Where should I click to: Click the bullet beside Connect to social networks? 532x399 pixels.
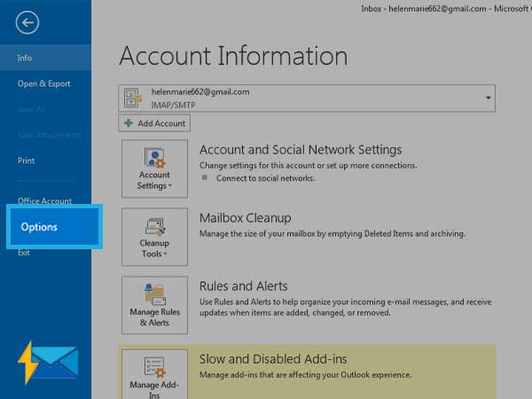coord(204,177)
